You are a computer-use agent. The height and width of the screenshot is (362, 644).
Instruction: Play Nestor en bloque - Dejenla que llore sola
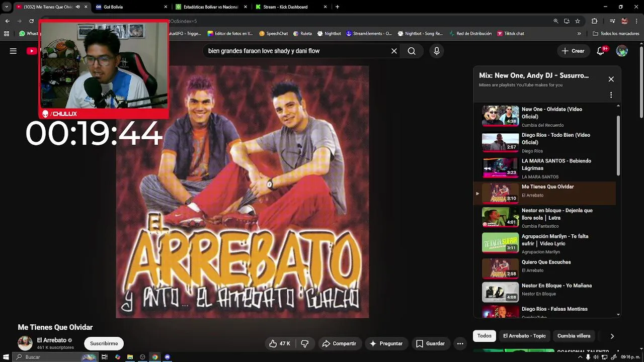pyautogui.click(x=544, y=218)
